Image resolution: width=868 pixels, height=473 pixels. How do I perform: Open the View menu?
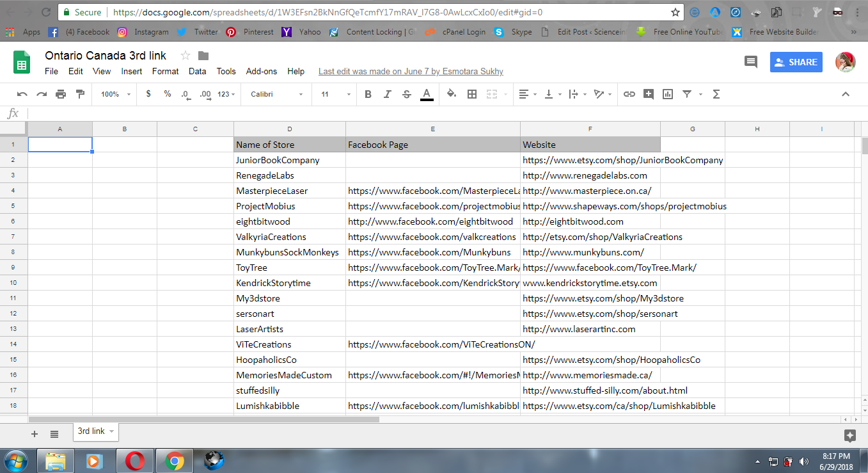[102, 71]
